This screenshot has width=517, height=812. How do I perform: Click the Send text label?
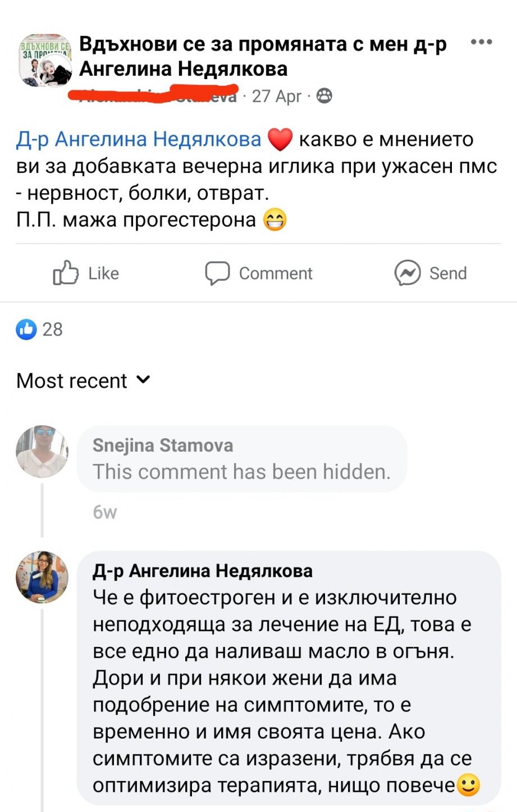(x=448, y=273)
